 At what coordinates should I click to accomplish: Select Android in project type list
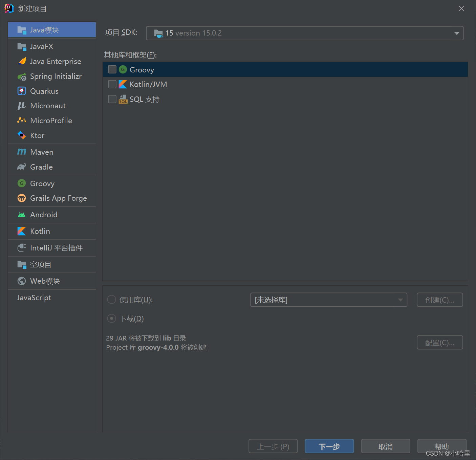pyautogui.click(x=52, y=215)
